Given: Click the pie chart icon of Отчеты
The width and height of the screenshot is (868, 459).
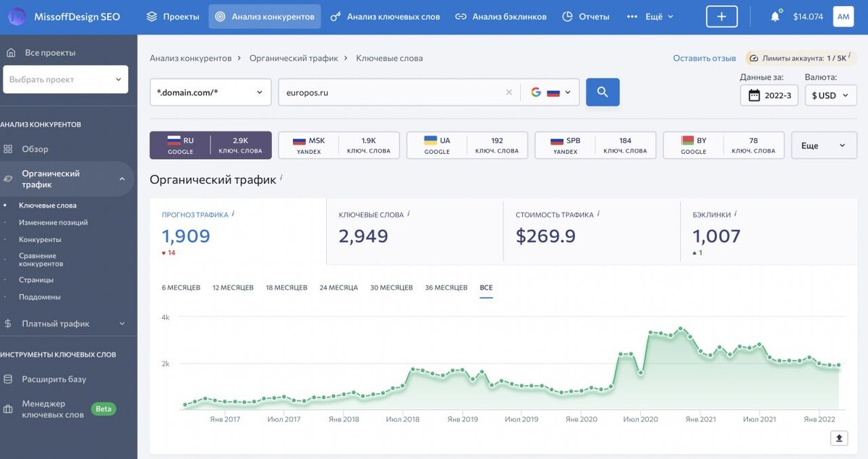Looking at the screenshot, I should (568, 16).
